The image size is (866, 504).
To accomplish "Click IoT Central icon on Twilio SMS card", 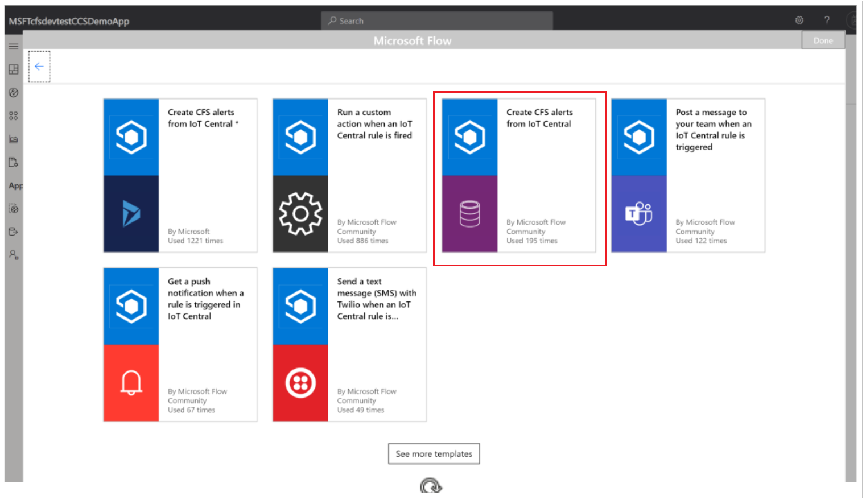I will [x=300, y=306].
